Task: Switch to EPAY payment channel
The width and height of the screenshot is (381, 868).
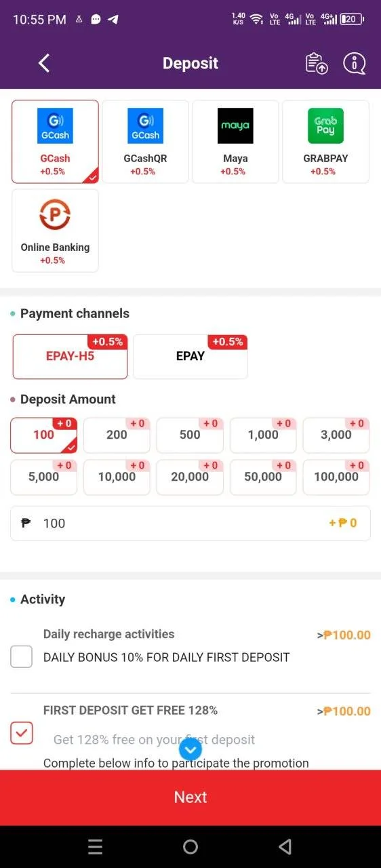Action: pyautogui.click(x=190, y=356)
